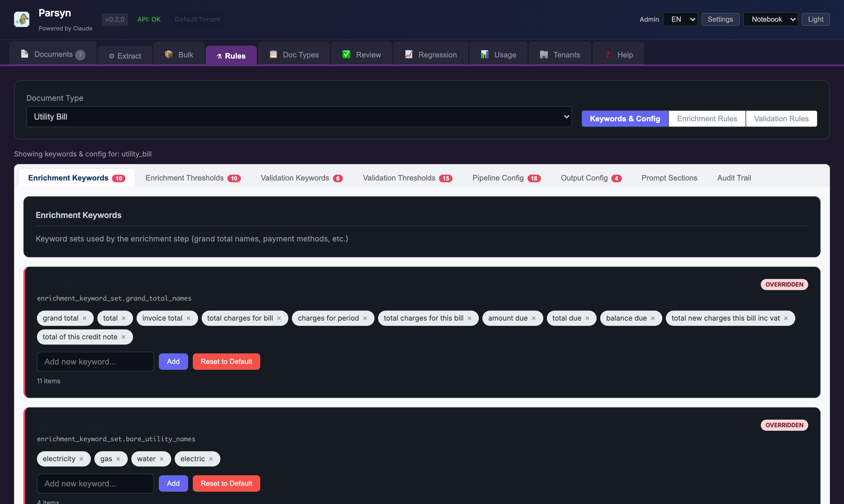Open the Prompt Sections sub-tab
The width and height of the screenshot is (844, 504).
pyautogui.click(x=669, y=178)
